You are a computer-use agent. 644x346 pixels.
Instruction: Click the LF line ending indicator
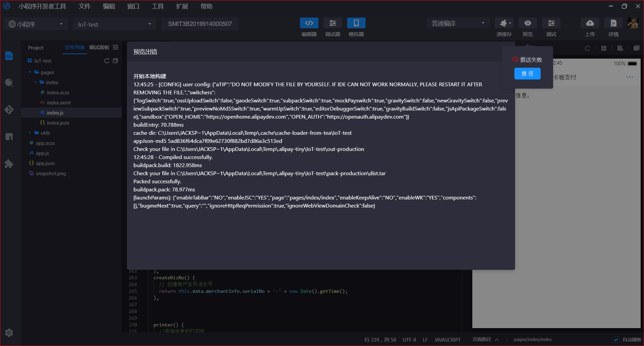tap(425, 340)
